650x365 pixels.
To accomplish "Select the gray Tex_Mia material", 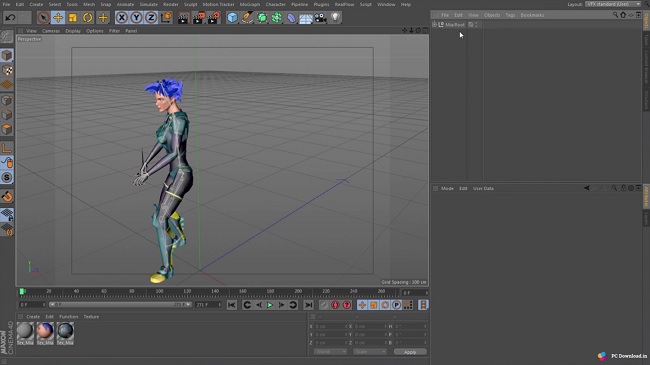I will pyautogui.click(x=25, y=333).
